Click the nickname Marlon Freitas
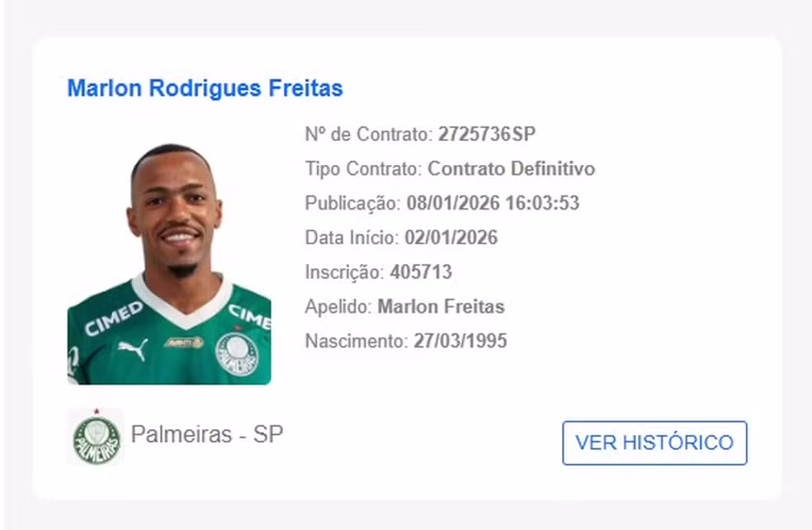The width and height of the screenshot is (812, 530). coord(441,306)
